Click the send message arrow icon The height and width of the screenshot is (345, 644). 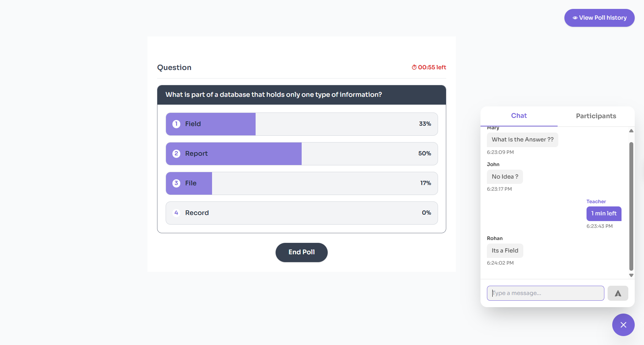click(x=618, y=293)
